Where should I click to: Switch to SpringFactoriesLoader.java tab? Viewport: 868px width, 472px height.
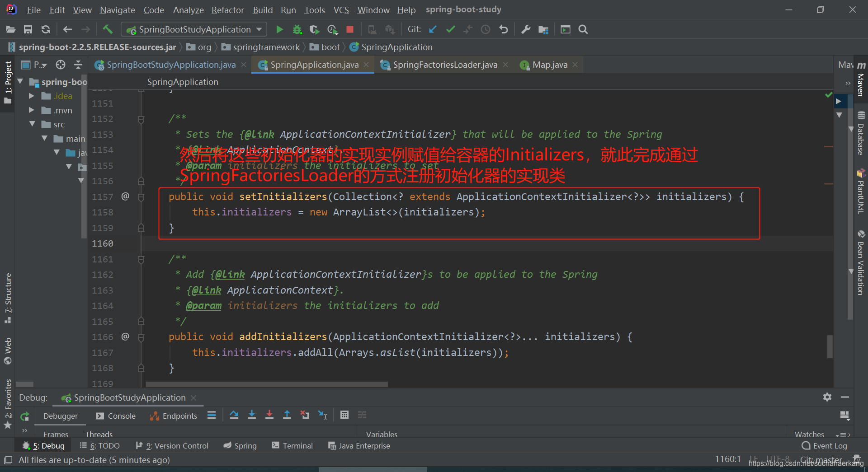445,65
